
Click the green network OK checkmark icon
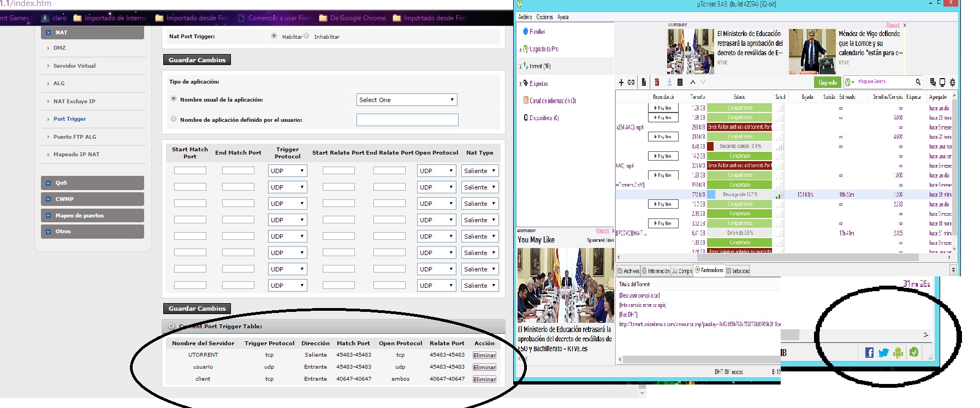tap(914, 352)
